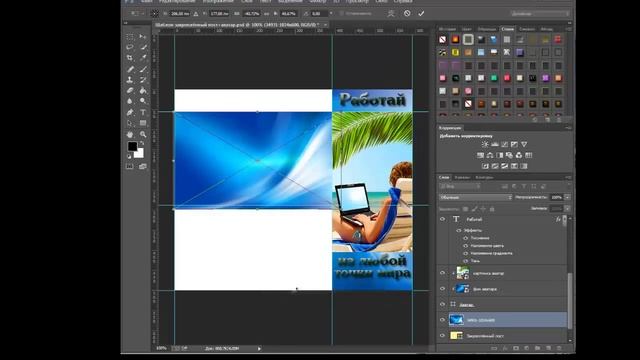Image resolution: width=640 pixels, height=360 pixels.
Task: Select the Clone Stamp tool
Action: [130, 80]
